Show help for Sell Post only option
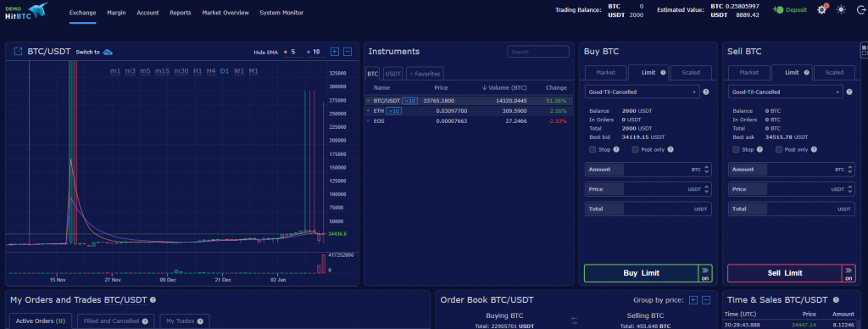The image size is (868, 329). click(x=814, y=149)
